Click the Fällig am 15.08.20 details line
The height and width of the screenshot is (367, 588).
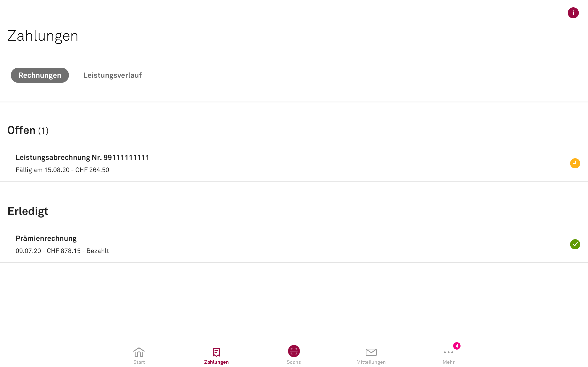[62, 170]
